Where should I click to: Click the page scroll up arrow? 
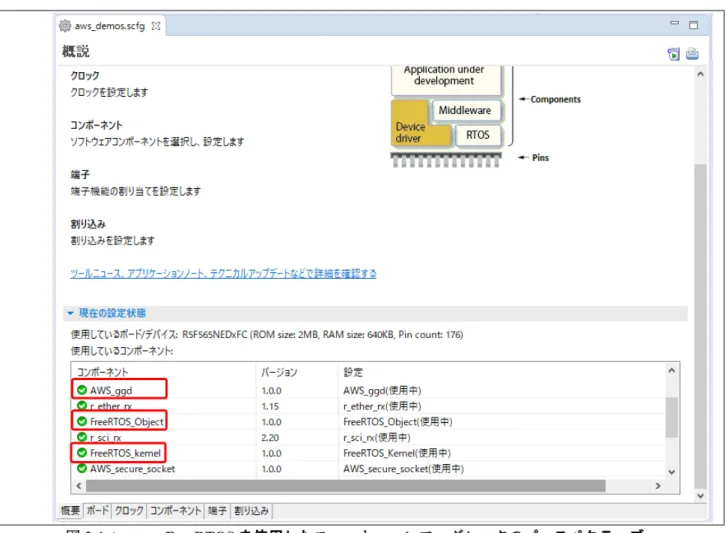701,74
